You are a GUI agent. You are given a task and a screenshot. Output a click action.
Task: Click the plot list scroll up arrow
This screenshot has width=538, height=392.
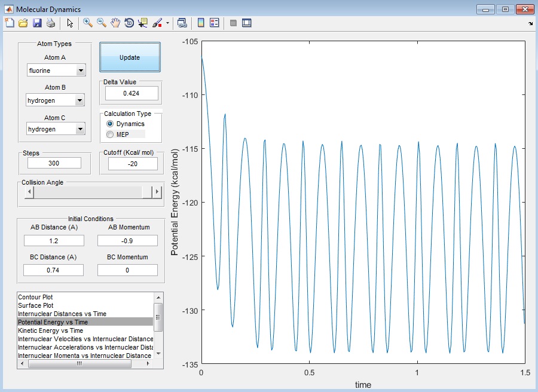coord(158,298)
